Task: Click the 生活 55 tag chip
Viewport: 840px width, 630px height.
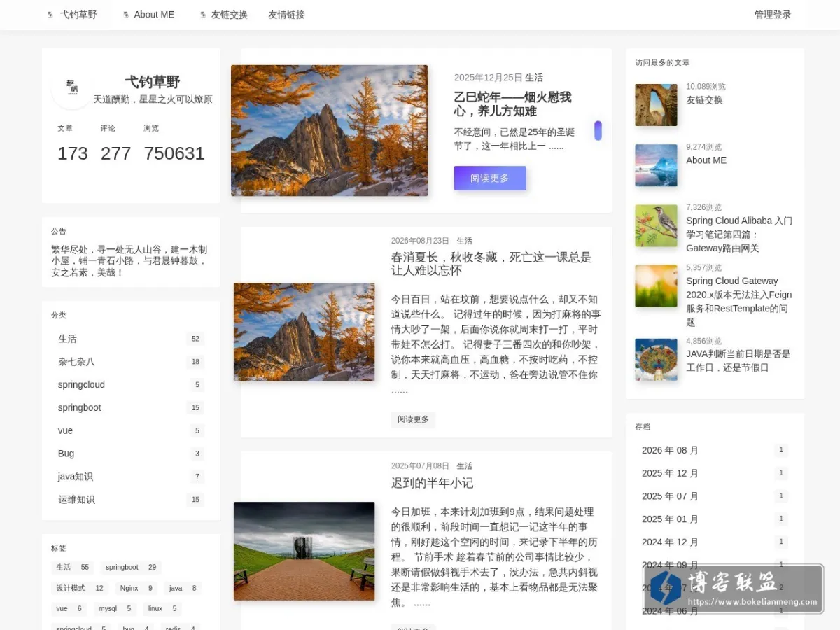Action: [x=73, y=568]
